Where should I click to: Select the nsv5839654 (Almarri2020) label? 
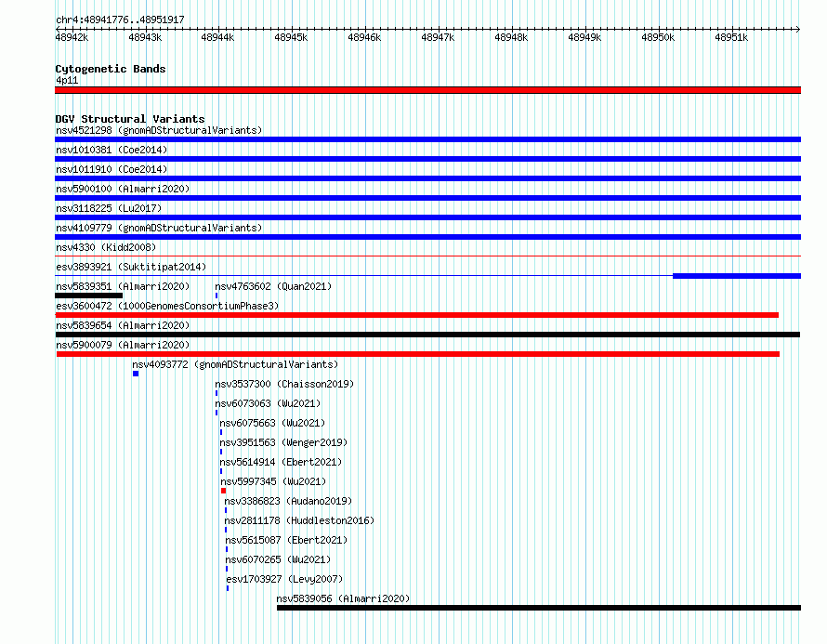tap(123, 325)
